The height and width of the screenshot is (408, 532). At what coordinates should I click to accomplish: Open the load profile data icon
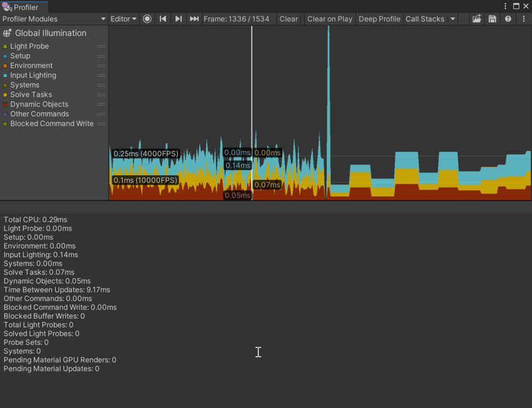[x=476, y=19]
